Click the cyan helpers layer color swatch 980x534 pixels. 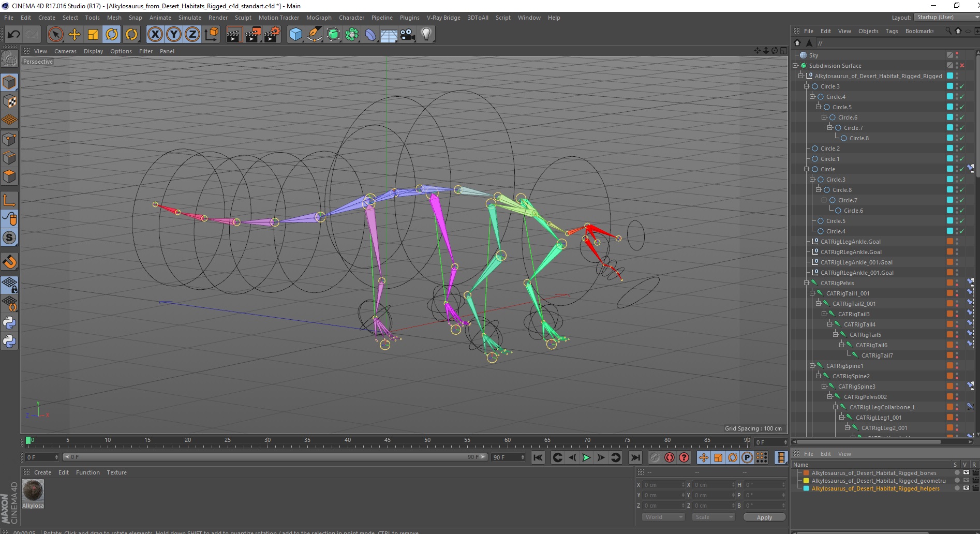pyautogui.click(x=806, y=488)
